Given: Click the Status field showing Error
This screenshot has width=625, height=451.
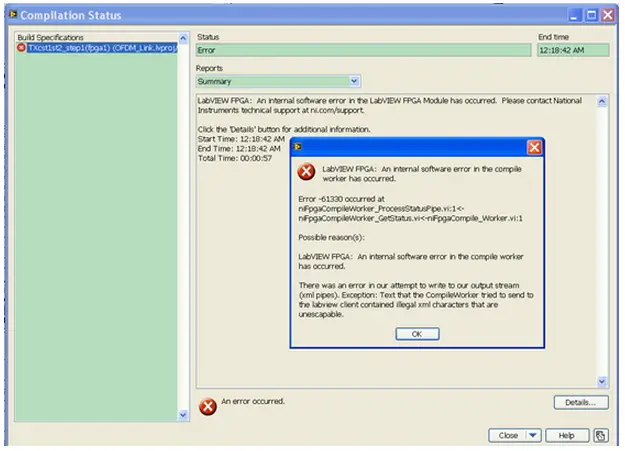Looking at the screenshot, I should pyautogui.click(x=364, y=50).
